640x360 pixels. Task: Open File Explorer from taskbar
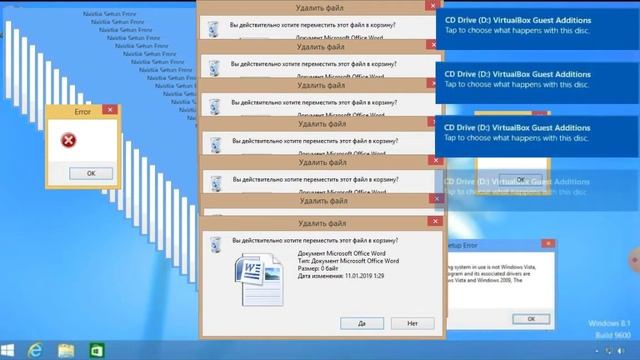(x=66, y=351)
